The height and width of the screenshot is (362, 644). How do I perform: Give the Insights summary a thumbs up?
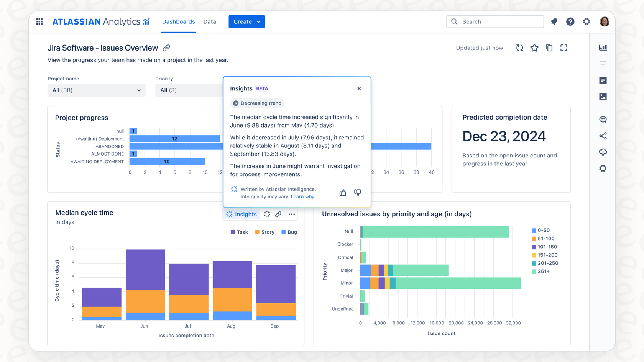point(343,192)
